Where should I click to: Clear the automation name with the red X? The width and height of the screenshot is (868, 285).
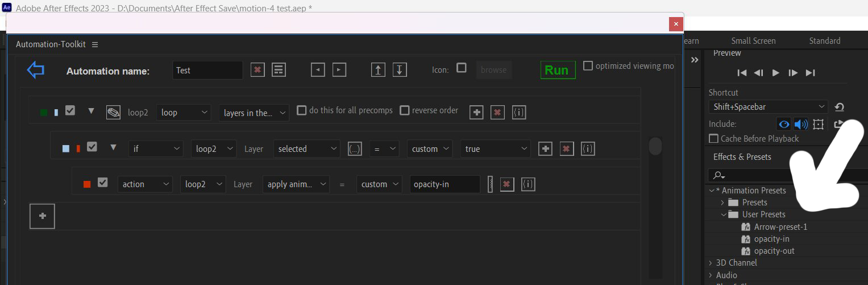pos(258,70)
